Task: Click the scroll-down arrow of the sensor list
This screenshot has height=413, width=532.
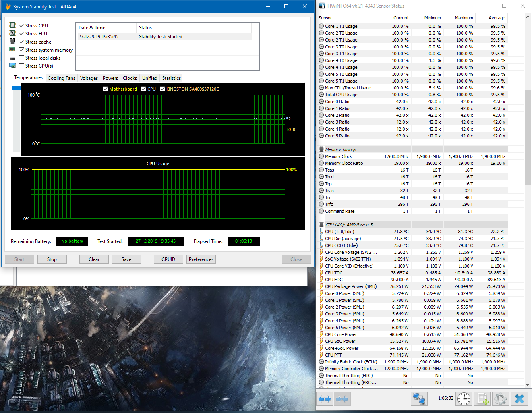Action: [528, 384]
